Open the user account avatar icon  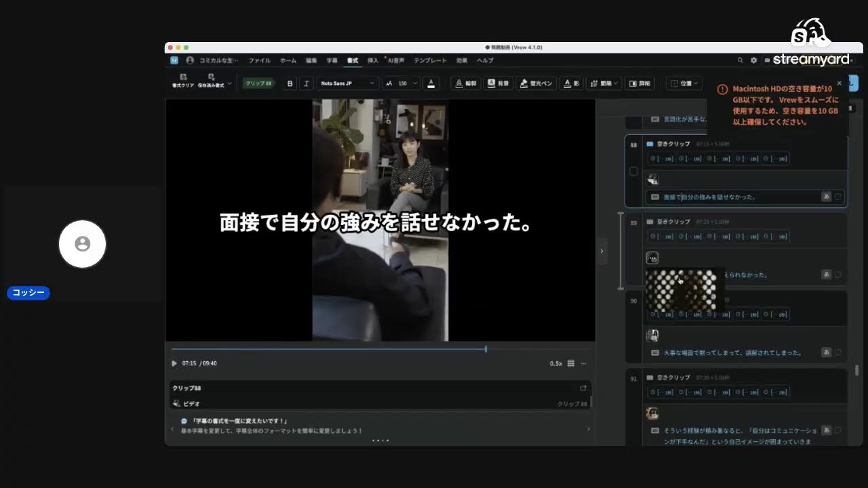pyautogui.click(x=190, y=60)
